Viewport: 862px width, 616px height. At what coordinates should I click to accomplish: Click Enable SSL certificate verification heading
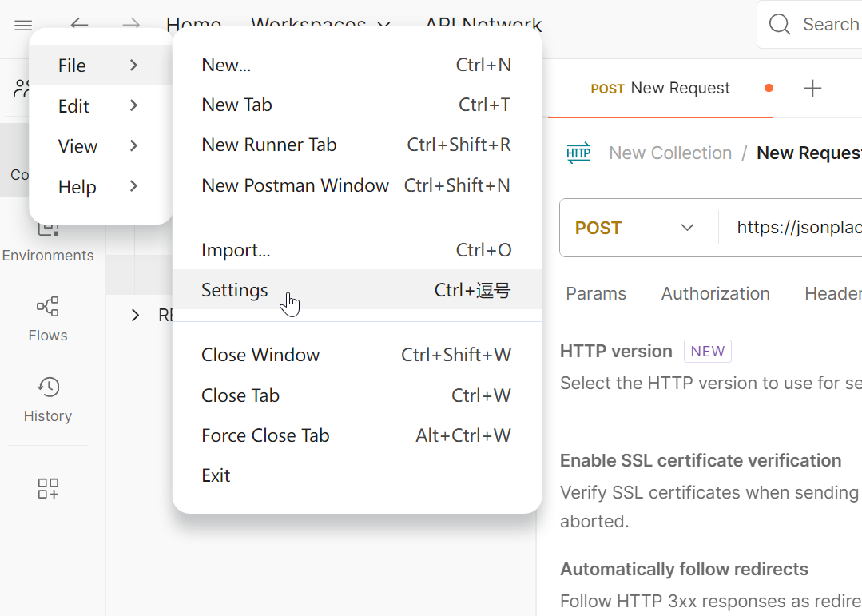click(701, 460)
